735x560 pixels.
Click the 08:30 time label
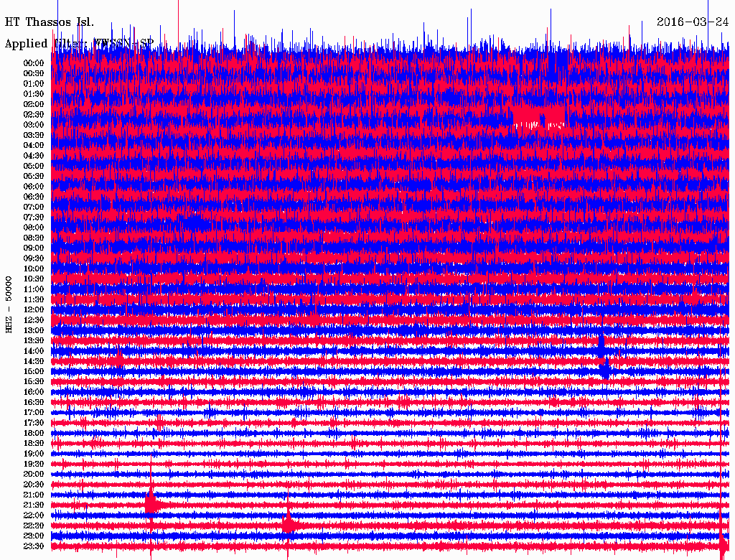coord(34,238)
